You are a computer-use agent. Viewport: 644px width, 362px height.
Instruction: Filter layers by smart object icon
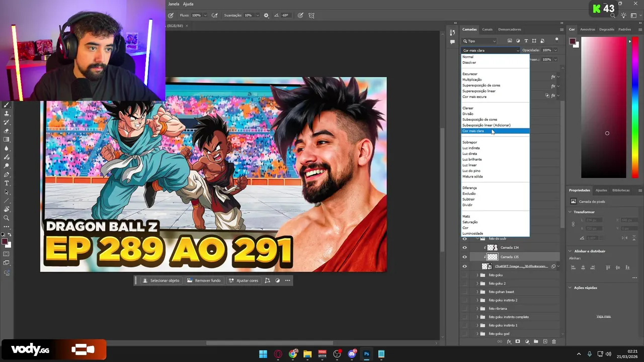pos(542,41)
